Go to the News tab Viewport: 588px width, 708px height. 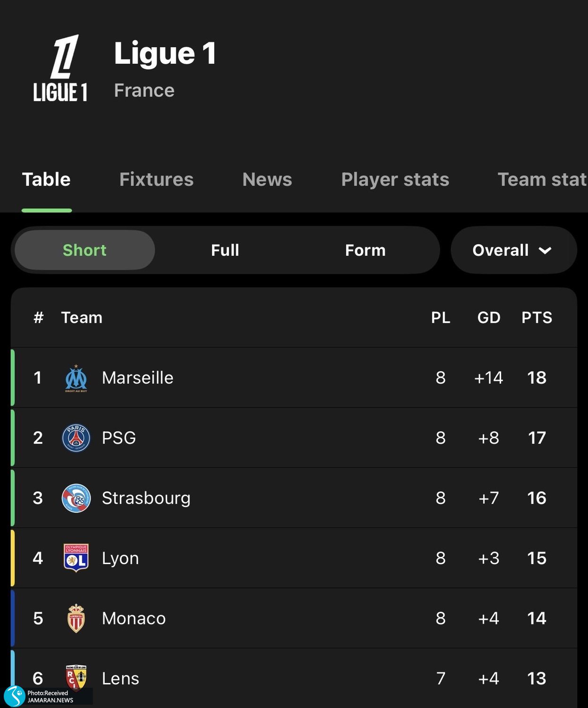[x=267, y=180]
